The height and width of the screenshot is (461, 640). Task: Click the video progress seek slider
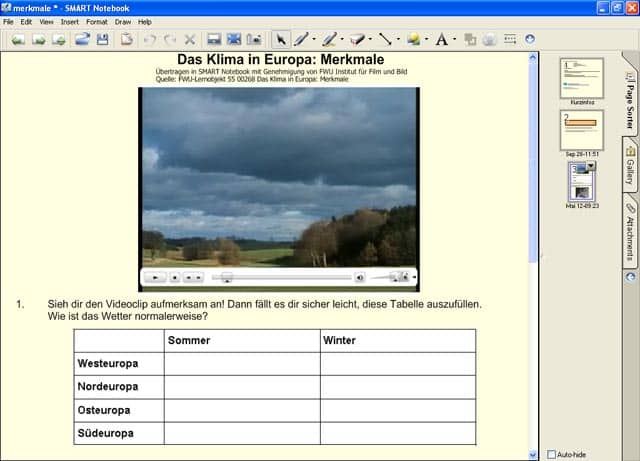tap(282, 277)
